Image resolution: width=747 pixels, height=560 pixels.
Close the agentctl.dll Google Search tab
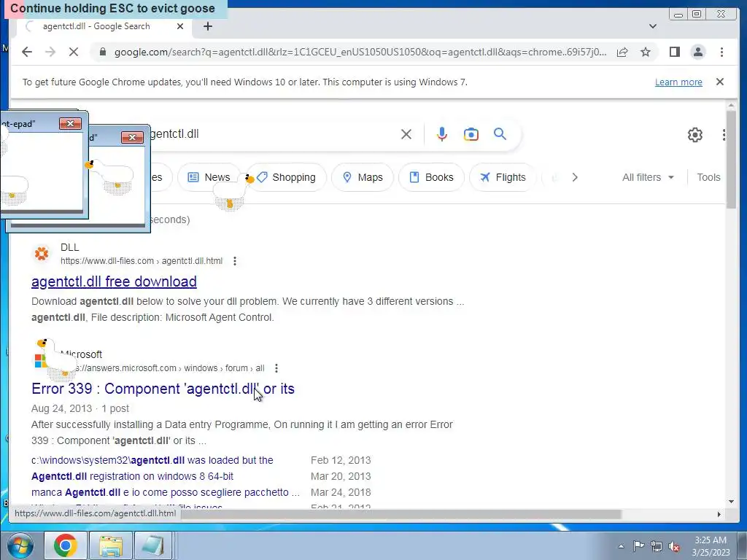coord(180,26)
